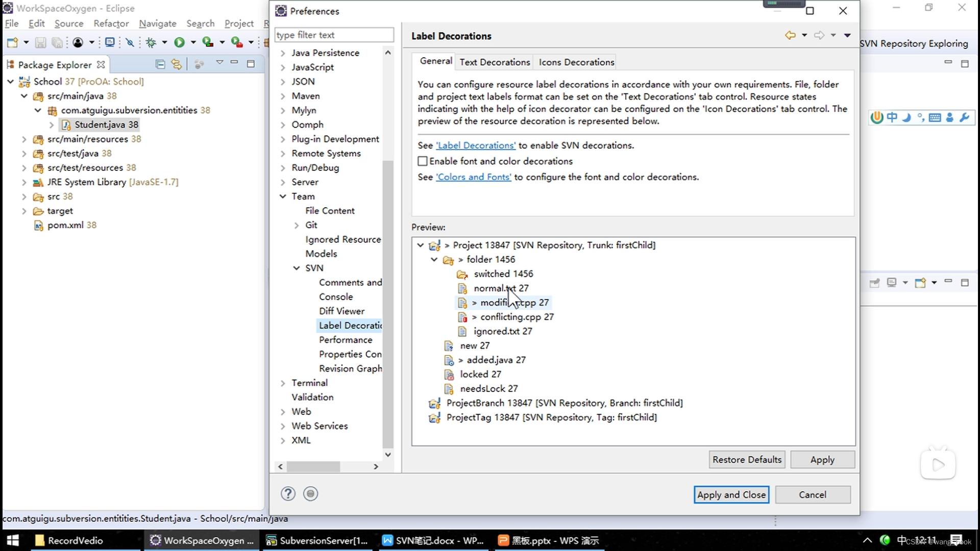980x551 pixels.
Task: Switch to the Text Decorations tab
Action: click(495, 62)
